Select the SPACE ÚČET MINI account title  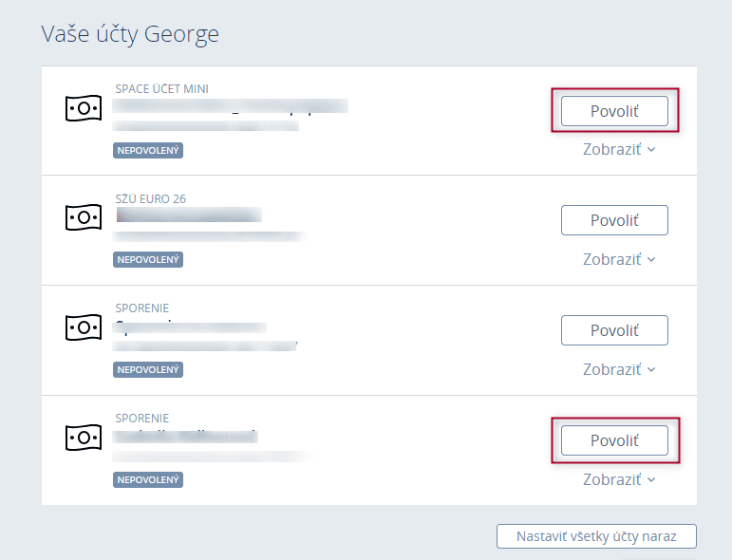point(161,88)
